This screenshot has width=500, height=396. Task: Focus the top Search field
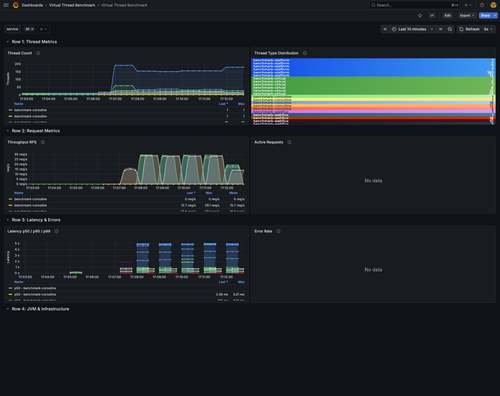414,5
